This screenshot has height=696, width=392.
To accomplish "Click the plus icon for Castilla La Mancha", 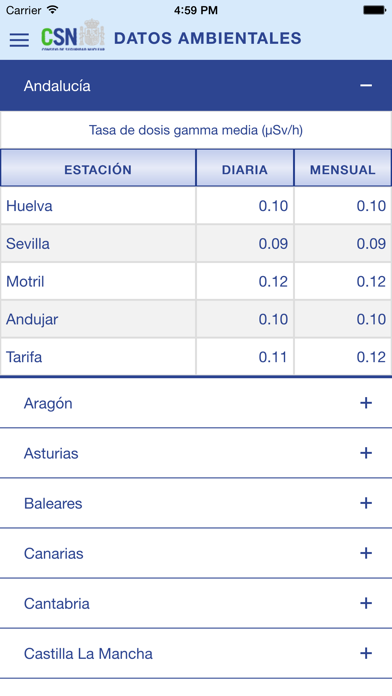I will (366, 653).
